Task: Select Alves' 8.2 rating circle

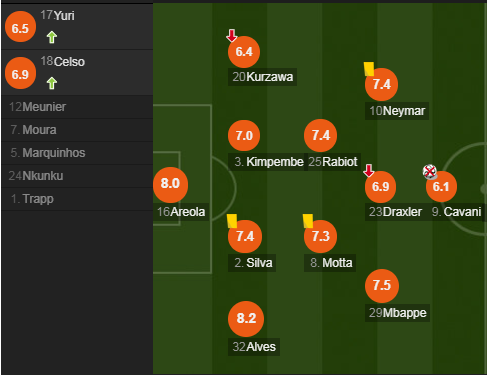Action: (246, 319)
